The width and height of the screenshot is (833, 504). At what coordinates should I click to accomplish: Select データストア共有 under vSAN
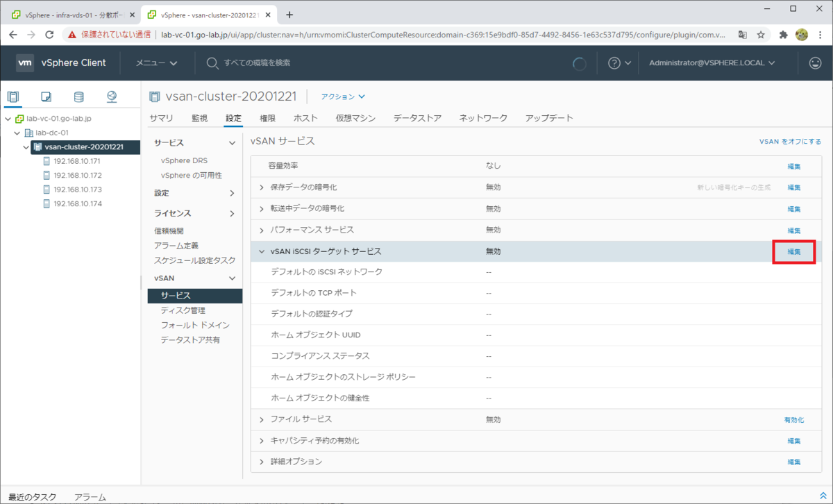coord(190,339)
